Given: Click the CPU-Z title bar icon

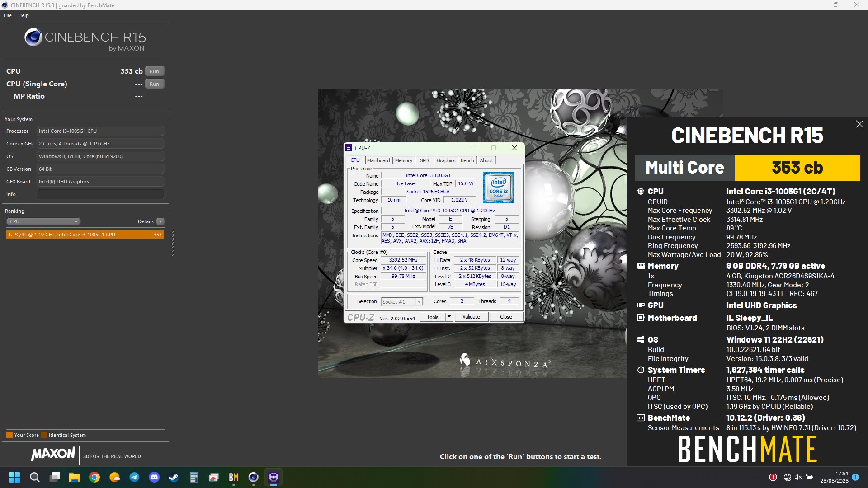Looking at the screenshot, I should 349,148.
